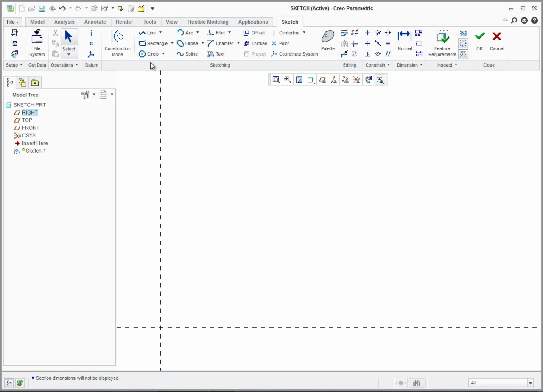Click the Thicken tool
The width and height of the screenshot is (543, 392).
coord(255,43)
